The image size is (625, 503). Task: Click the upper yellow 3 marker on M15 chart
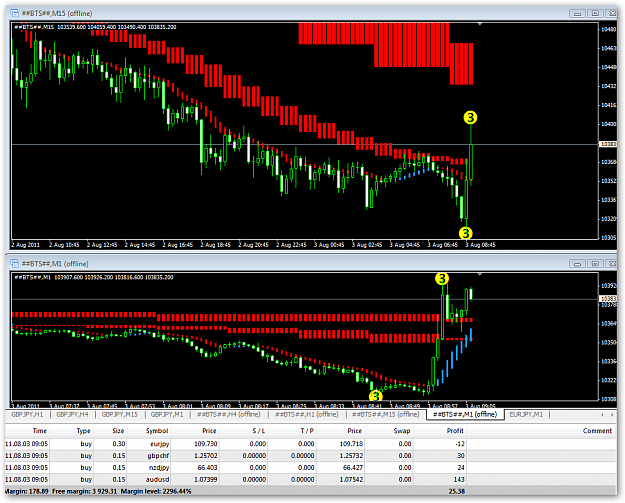coord(470,118)
